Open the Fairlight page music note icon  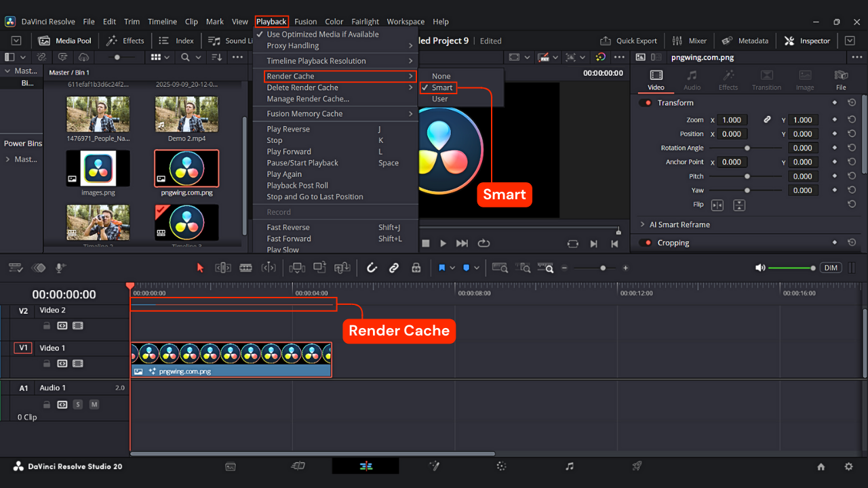(x=570, y=466)
